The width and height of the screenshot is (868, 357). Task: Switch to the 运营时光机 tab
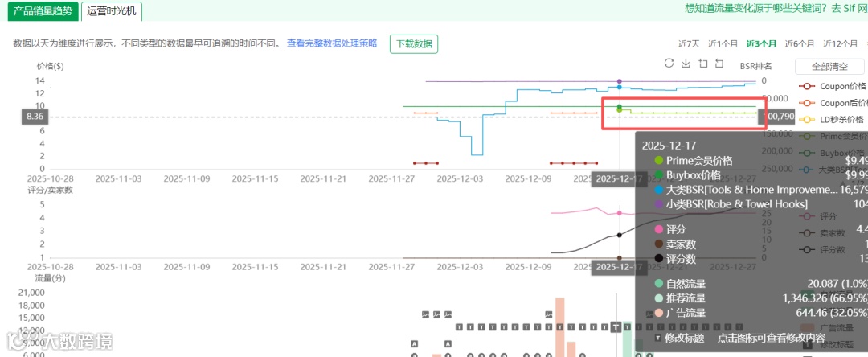[111, 10]
